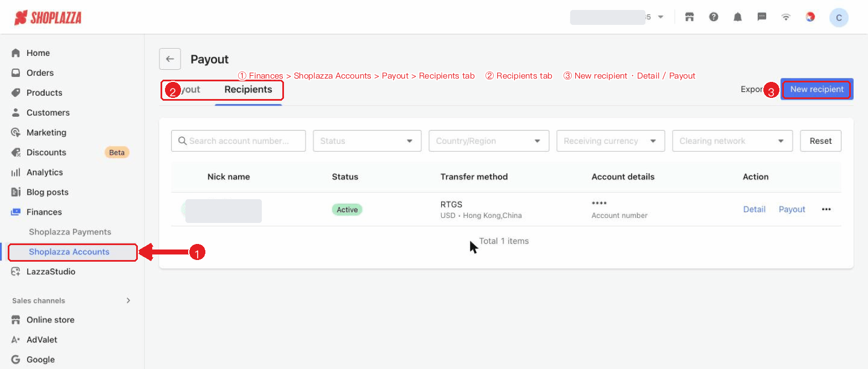Click the Transfer method column header
Screen dimensions: 868x369
pos(474,177)
